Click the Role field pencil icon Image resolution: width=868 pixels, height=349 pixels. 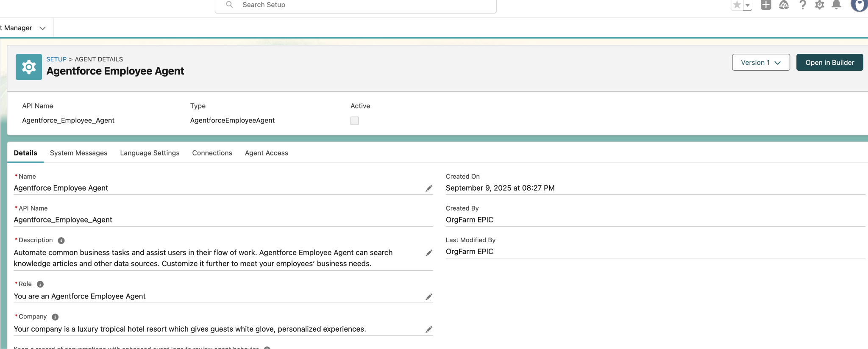pyautogui.click(x=429, y=297)
